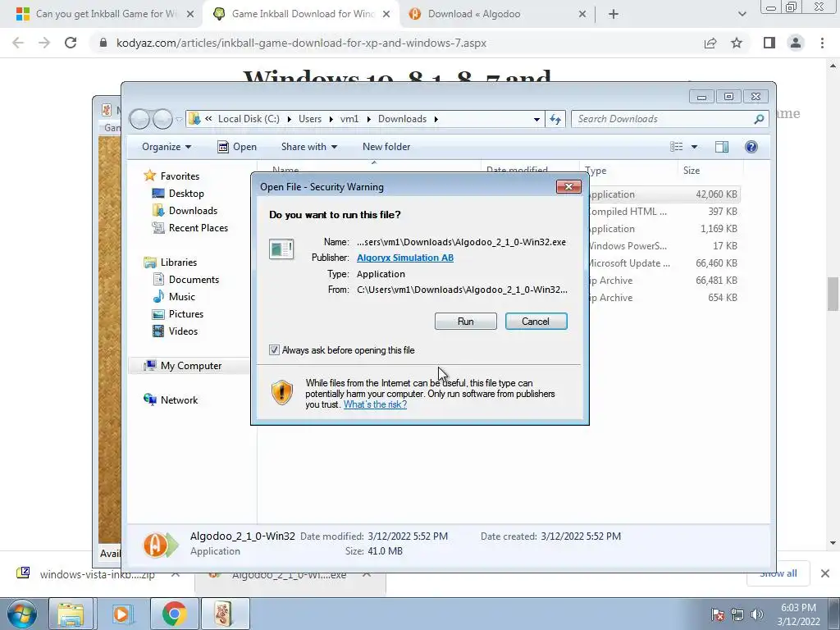Cancel the security warning dialog
Screen dimensions: 840x630
click(536, 322)
